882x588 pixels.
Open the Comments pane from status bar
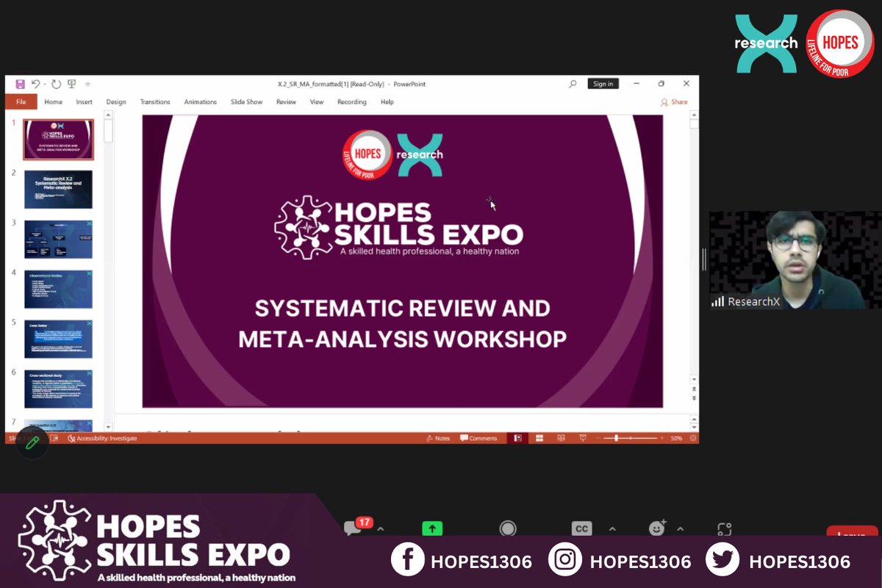(478, 438)
